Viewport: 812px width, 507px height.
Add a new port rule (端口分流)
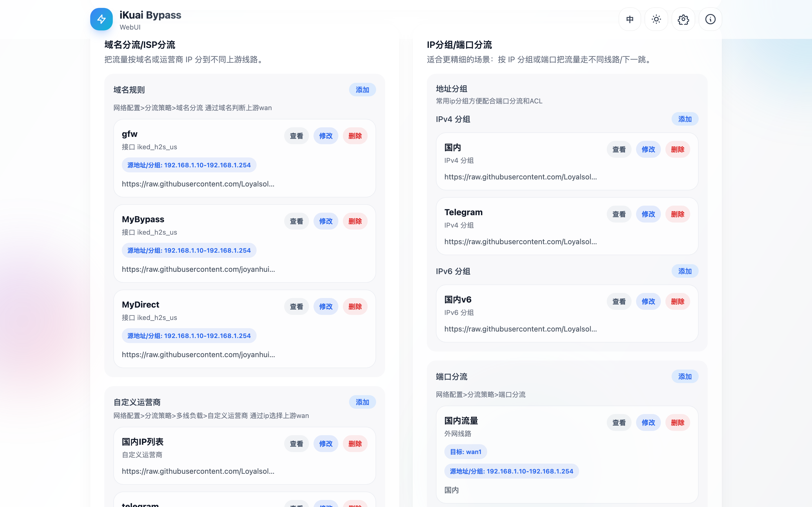685,377
